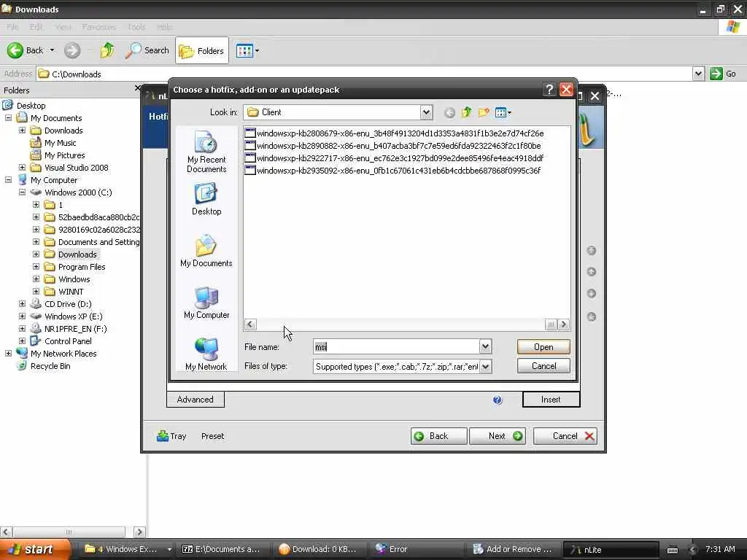Viewport: 747px width, 560px height.
Task: Click the dialog's back navigation arrow
Action: (449, 112)
